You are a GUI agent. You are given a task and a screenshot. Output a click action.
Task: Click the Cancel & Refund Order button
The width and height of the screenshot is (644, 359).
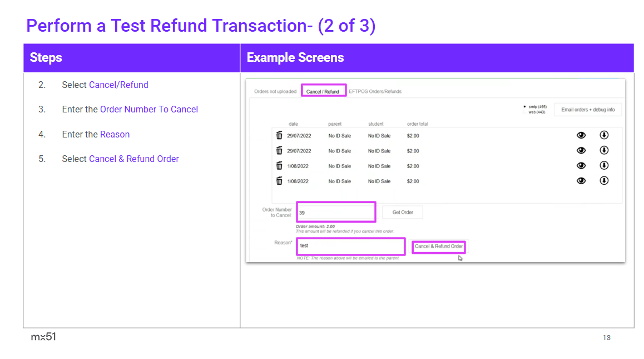pyautogui.click(x=438, y=247)
